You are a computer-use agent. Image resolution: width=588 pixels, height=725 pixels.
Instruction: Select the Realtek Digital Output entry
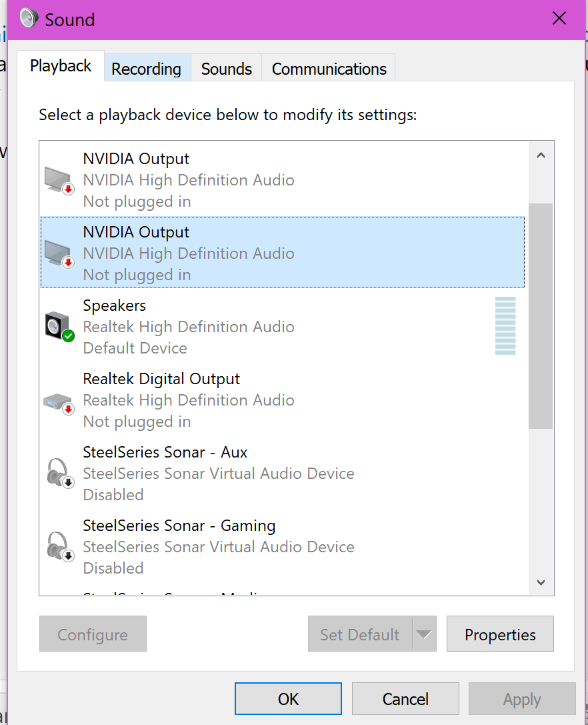[x=283, y=400]
